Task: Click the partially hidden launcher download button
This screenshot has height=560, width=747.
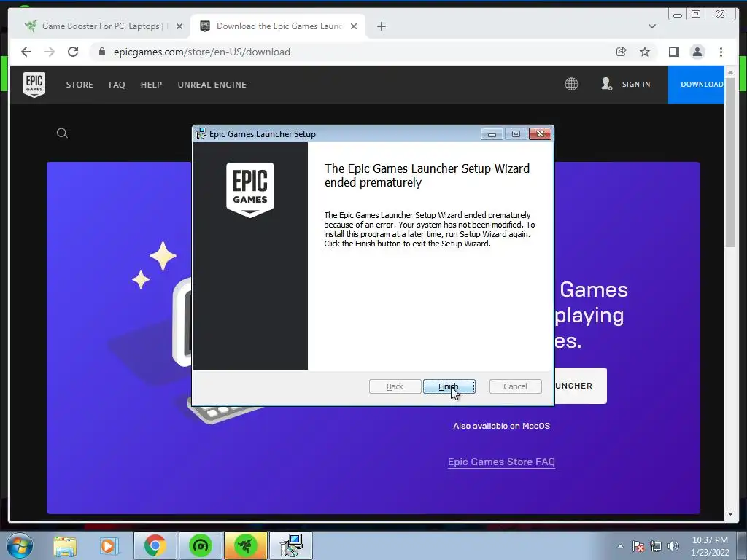Action: (x=580, y=386)
